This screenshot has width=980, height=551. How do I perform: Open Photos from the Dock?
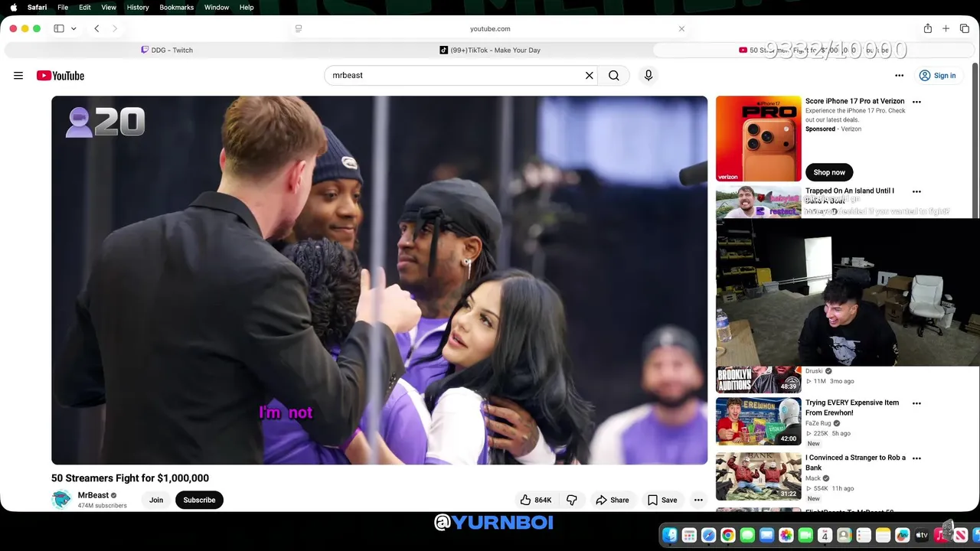click(x=786, y=535)
